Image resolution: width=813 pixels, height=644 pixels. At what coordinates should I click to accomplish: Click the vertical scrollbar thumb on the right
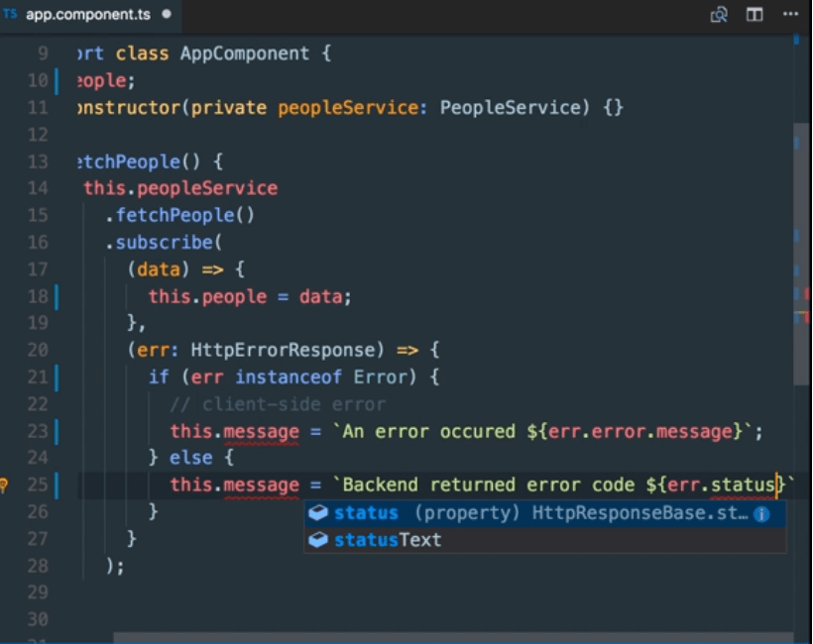tap(802, 254)
